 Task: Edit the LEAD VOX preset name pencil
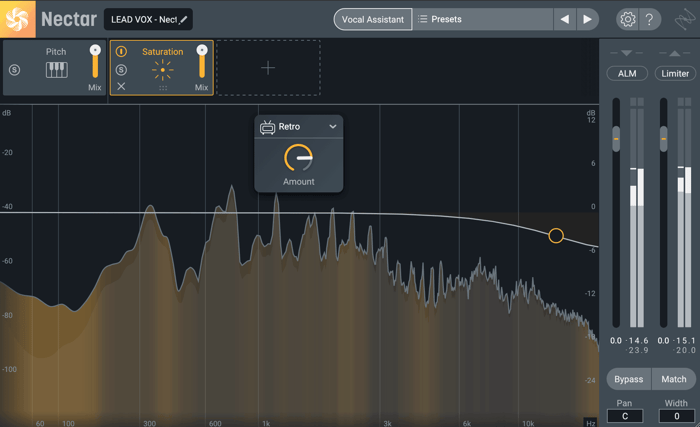click(183, 20)
